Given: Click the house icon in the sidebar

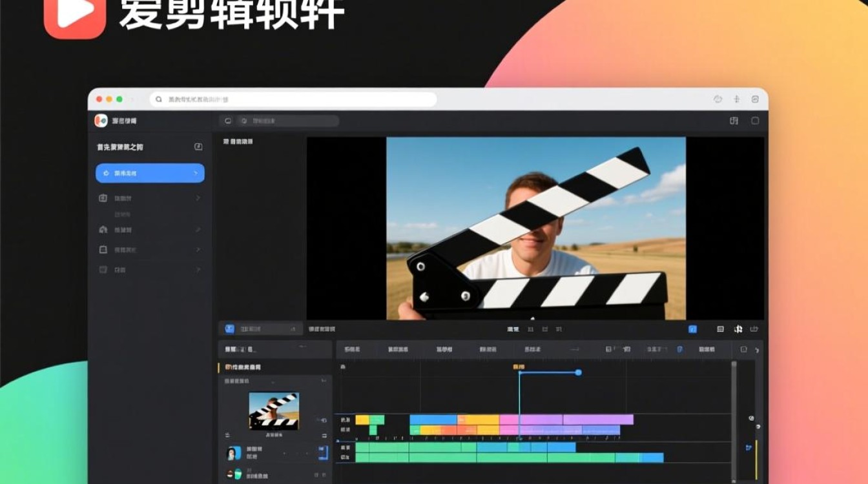Looking at the screenshot, I should pyautogui.click(x=103, y=230).
